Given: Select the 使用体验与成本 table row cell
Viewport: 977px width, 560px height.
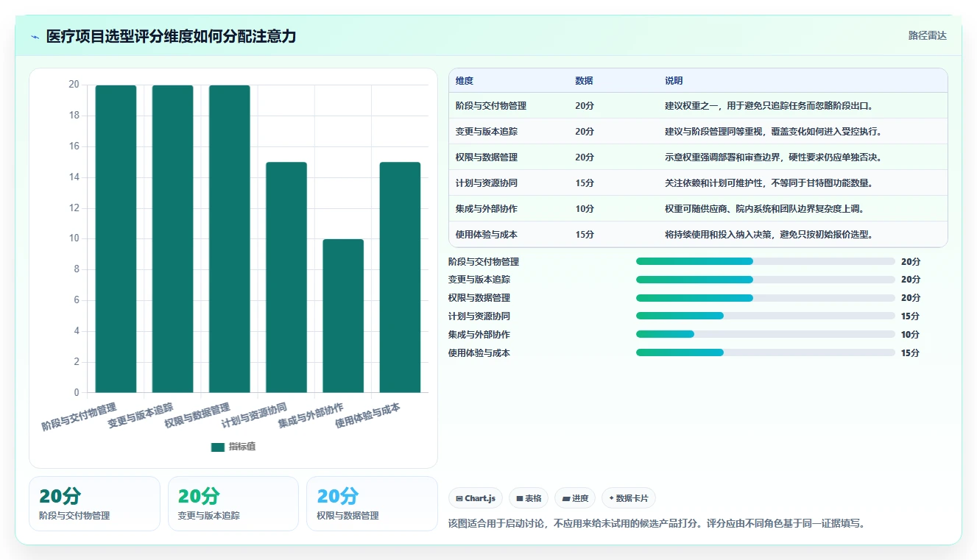Looking at the screenshot, I should click(x=487, y=235).
